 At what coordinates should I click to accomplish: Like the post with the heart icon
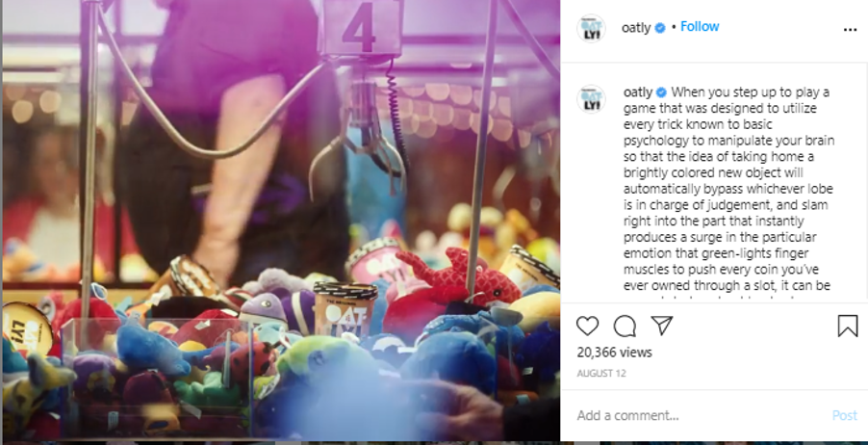tap(587, 326)
